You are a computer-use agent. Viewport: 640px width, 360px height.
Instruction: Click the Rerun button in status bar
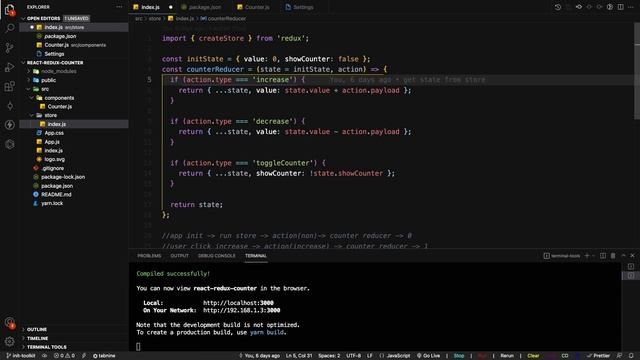[x=507, y=356]
